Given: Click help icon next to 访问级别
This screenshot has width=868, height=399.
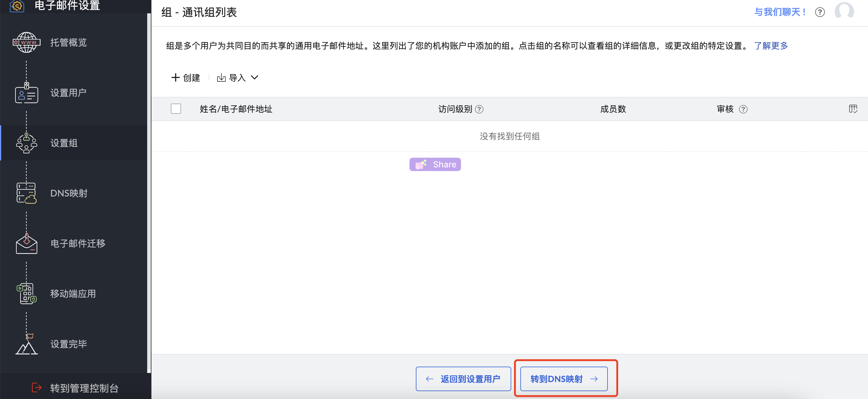Looking at the screenshot, I should [479, 109].
